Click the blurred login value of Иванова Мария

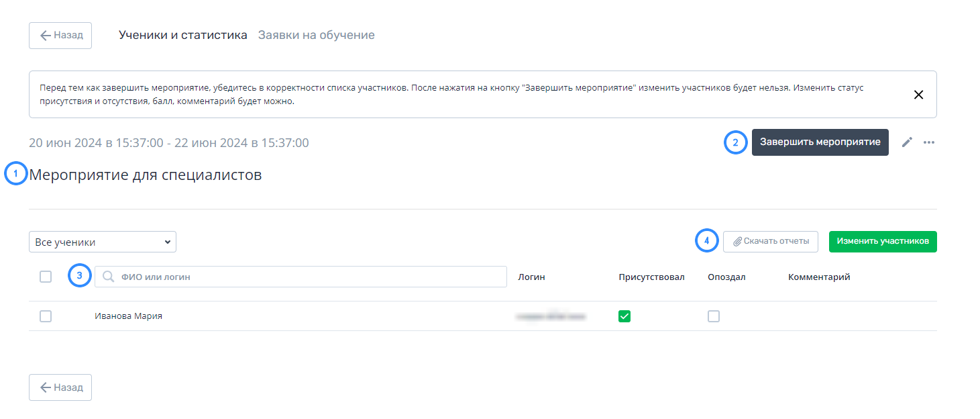coord(550,316)
